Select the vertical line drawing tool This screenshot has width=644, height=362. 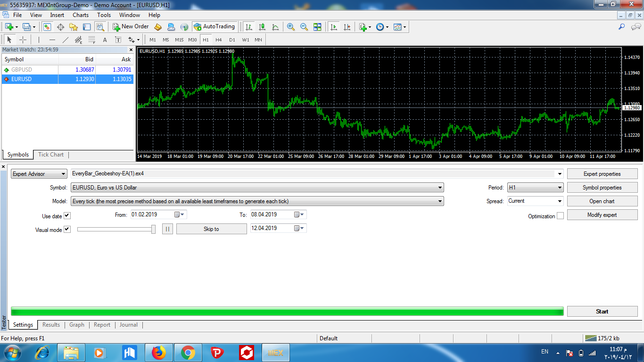tap(39, 40)
